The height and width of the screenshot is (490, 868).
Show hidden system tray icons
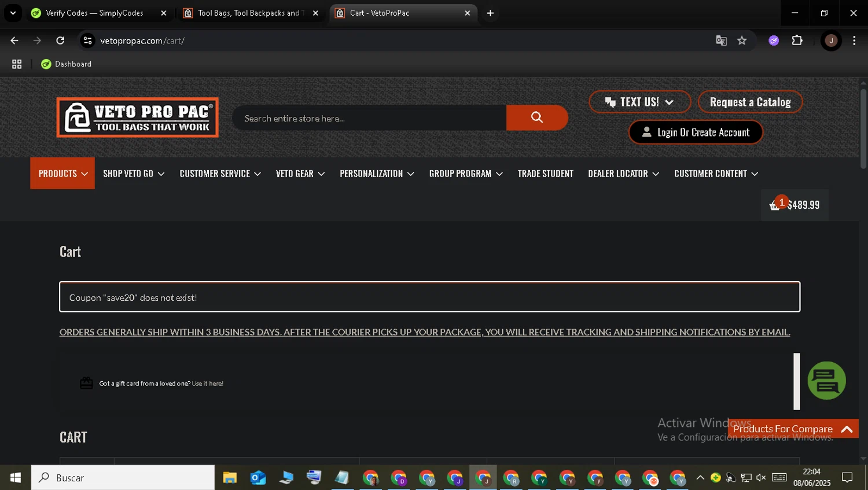click(x=700, y=477)
